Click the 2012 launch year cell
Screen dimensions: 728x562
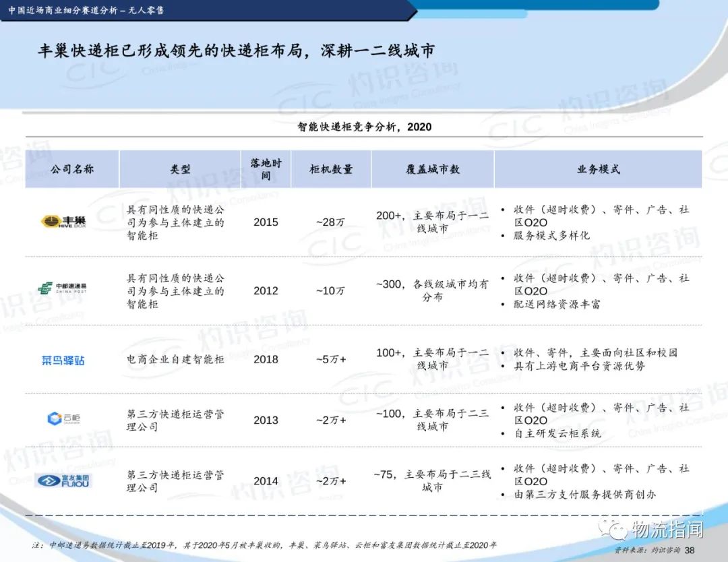coord(266,291)
